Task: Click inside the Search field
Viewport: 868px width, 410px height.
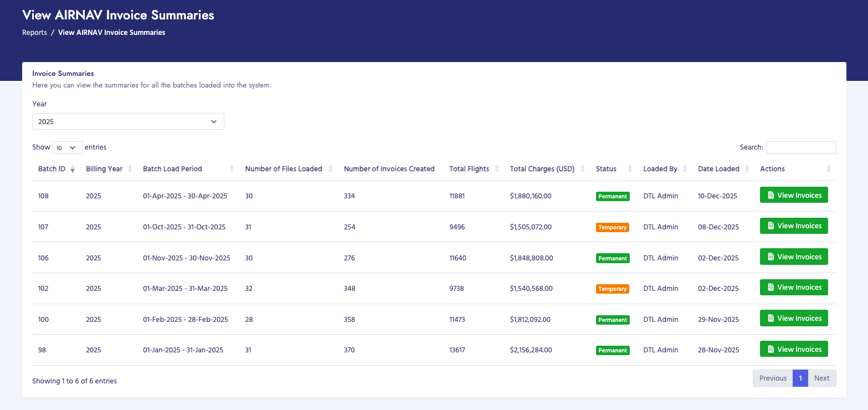Action: pos(801,147)
